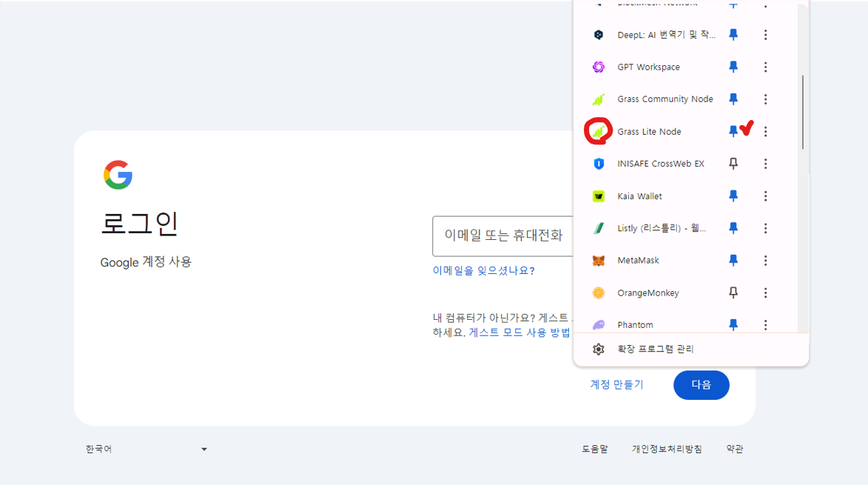Open the GPT Workspace extension icon
The image size is (868, 485).
tap(599, 67)
